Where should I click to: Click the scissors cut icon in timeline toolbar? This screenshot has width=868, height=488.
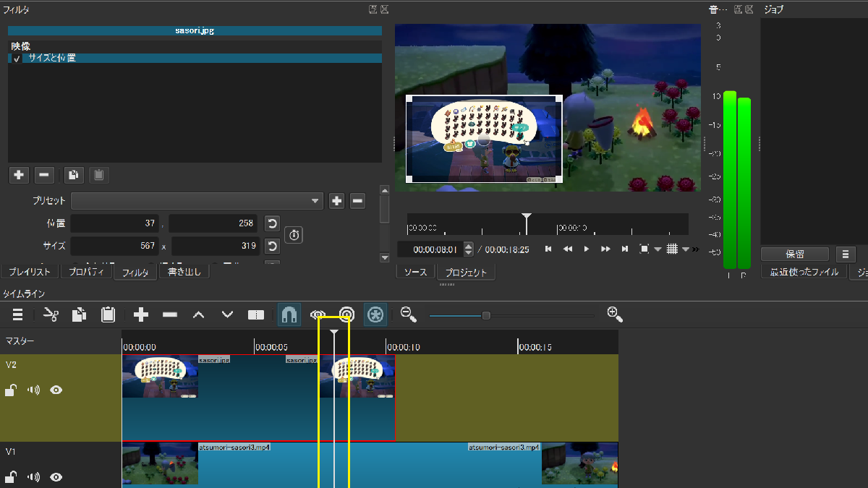[51, 314]
